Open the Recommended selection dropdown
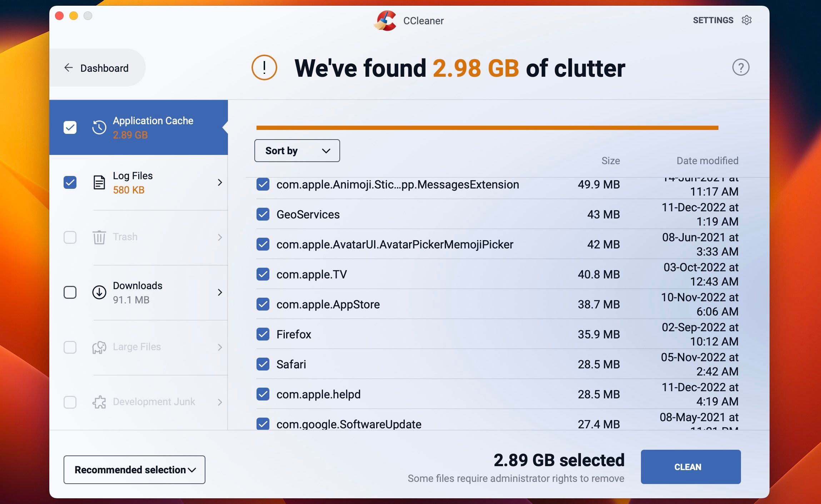 pos(134,470)
